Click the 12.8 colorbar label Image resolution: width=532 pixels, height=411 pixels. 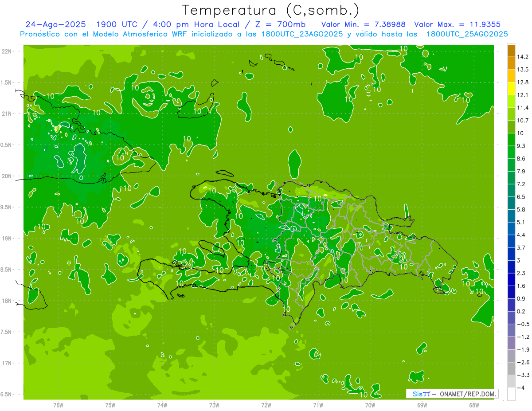[524, 82]
